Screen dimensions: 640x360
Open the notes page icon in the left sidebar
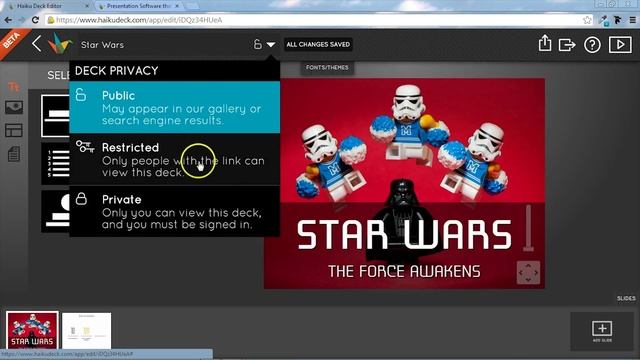[13, 154]
